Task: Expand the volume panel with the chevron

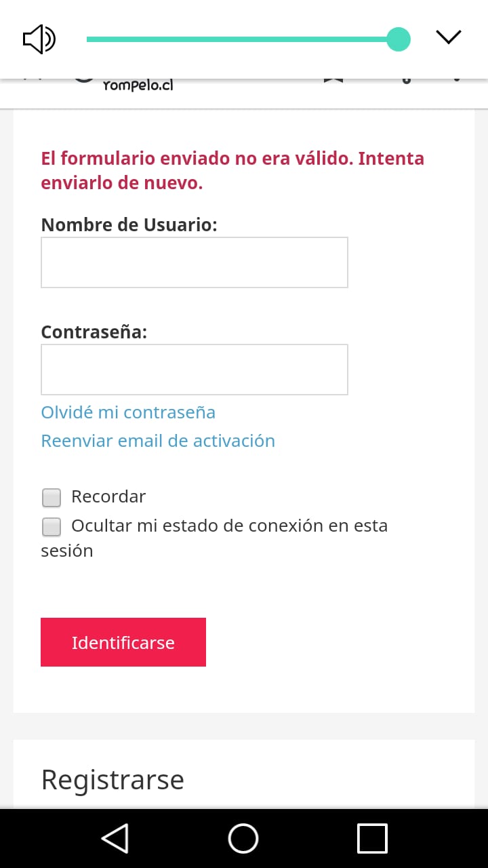Action: coord(448,37)
